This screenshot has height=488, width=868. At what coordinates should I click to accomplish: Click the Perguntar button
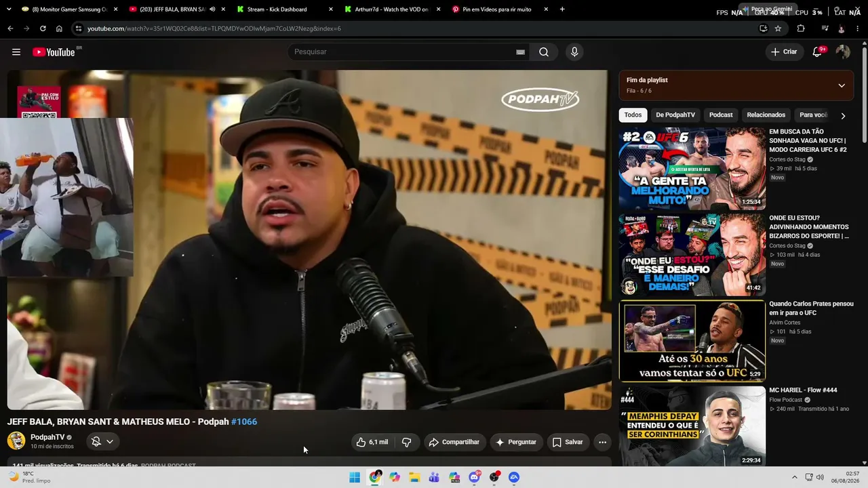coord(516,442)
